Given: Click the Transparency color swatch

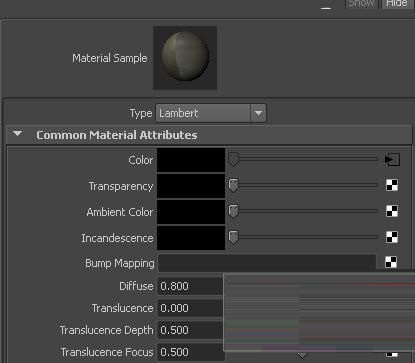Looking at the screenshot, I should (191, 186).
